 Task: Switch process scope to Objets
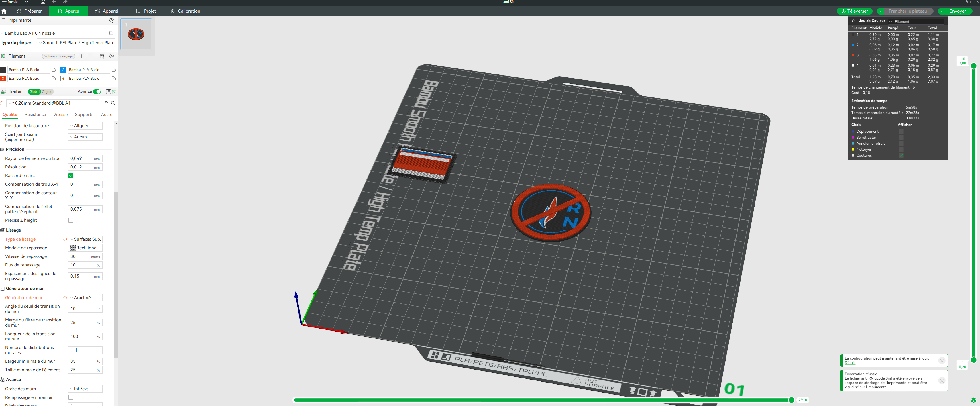[47, 92]
